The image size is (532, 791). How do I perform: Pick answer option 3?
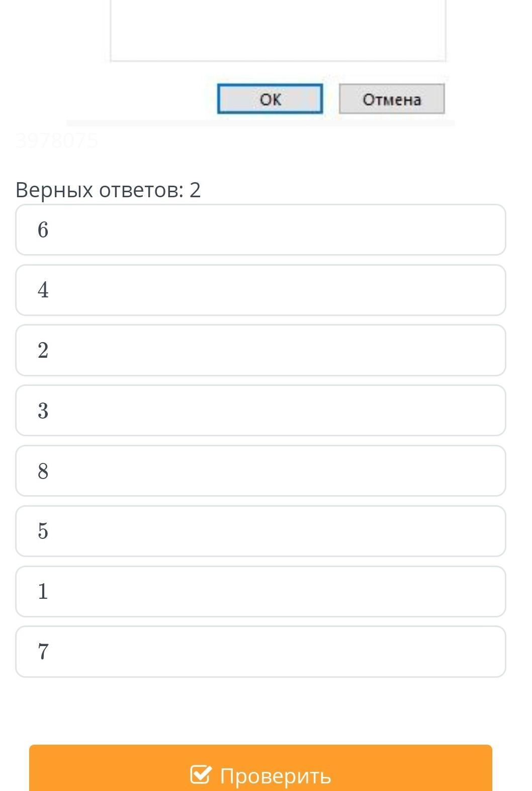[x=260, y=411]
